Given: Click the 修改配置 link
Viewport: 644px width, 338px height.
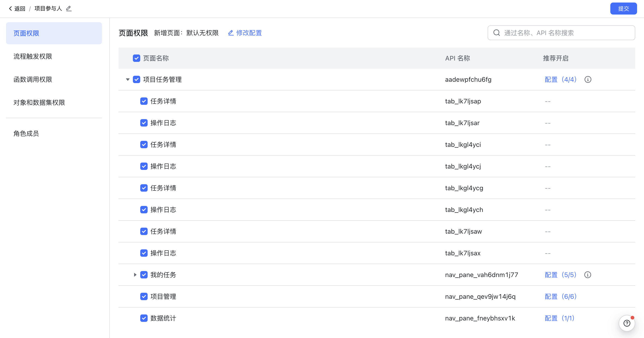Looking at the screenshot, I should pyautogui.click(x=245, y=33).
